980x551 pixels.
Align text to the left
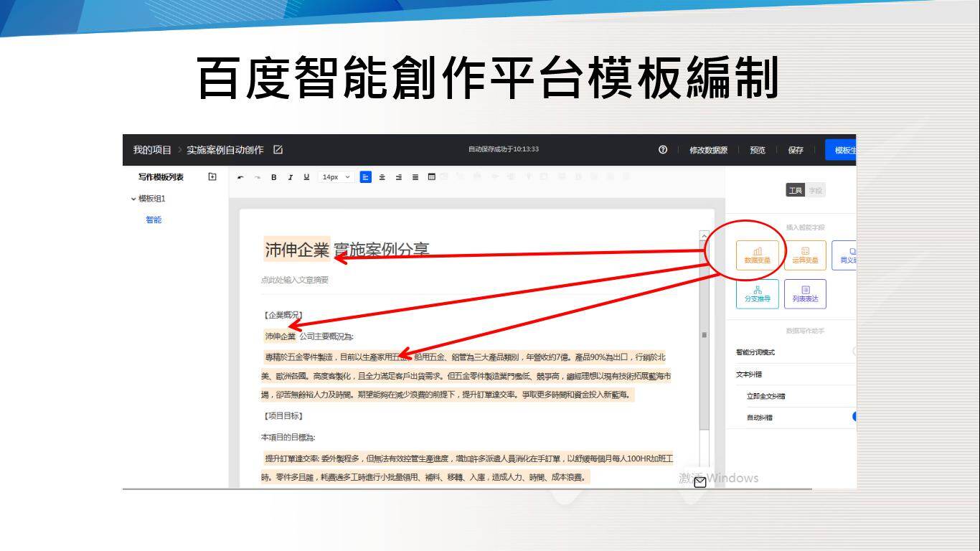point(365,177)
